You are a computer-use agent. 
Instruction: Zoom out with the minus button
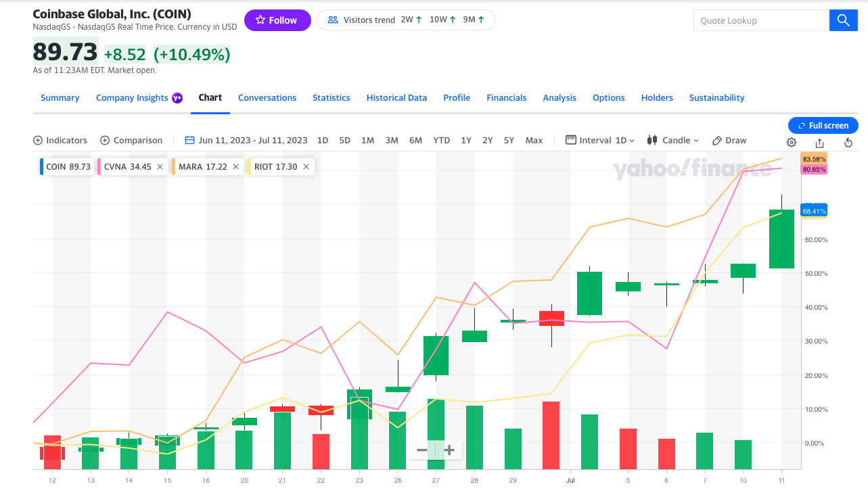coord(422,450)
